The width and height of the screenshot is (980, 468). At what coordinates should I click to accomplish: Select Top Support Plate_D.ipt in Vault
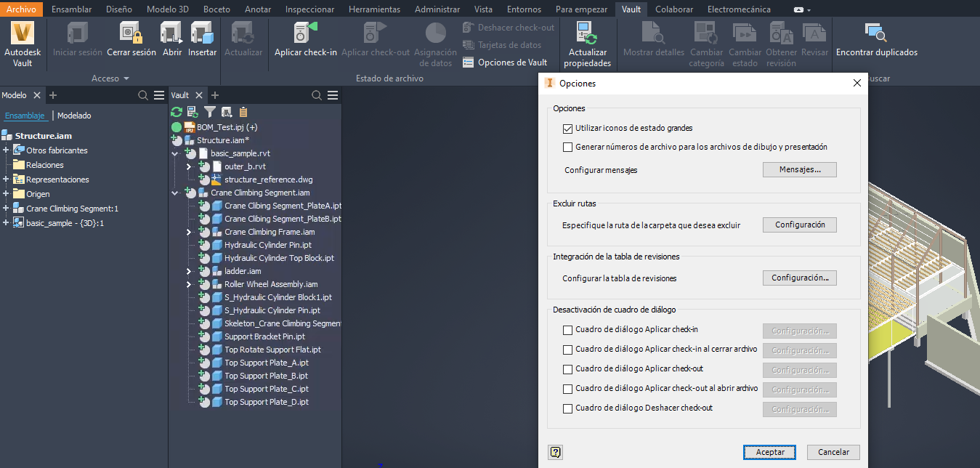[267, 402]
